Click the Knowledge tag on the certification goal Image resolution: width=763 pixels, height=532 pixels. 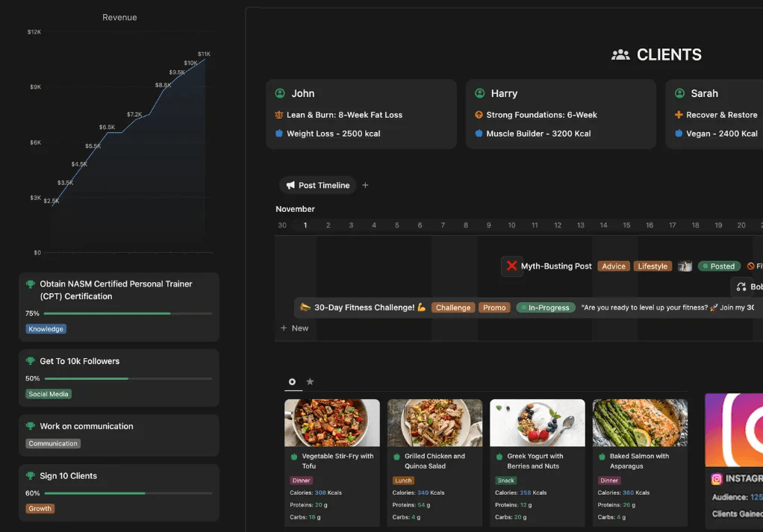(46, 329)
